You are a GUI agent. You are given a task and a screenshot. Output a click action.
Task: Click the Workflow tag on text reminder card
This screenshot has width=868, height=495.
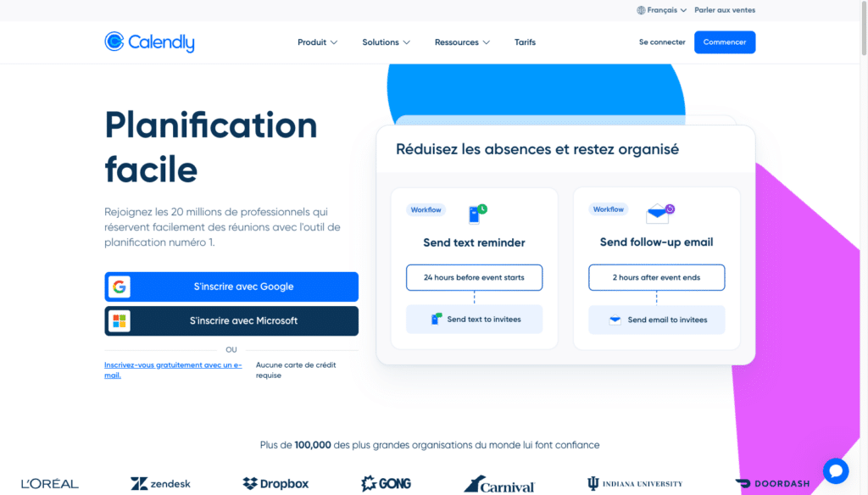pos(426,210)
